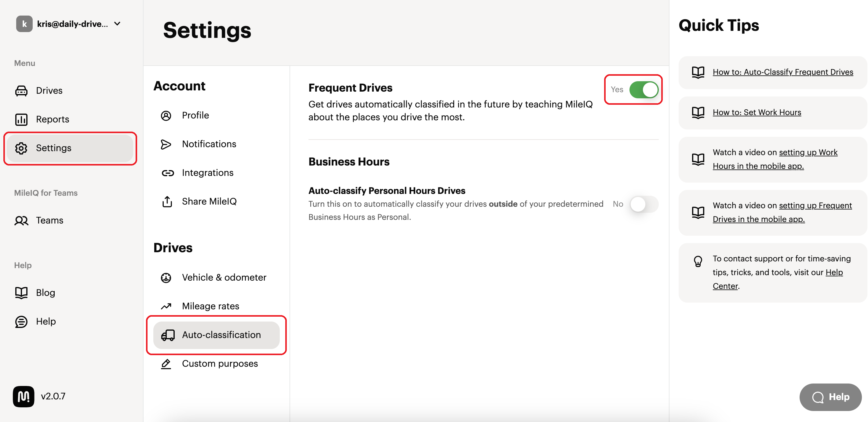The height and width of the screenshot is (422, 868).
Task: Select Profile under Account
Action: pos(216,115)
